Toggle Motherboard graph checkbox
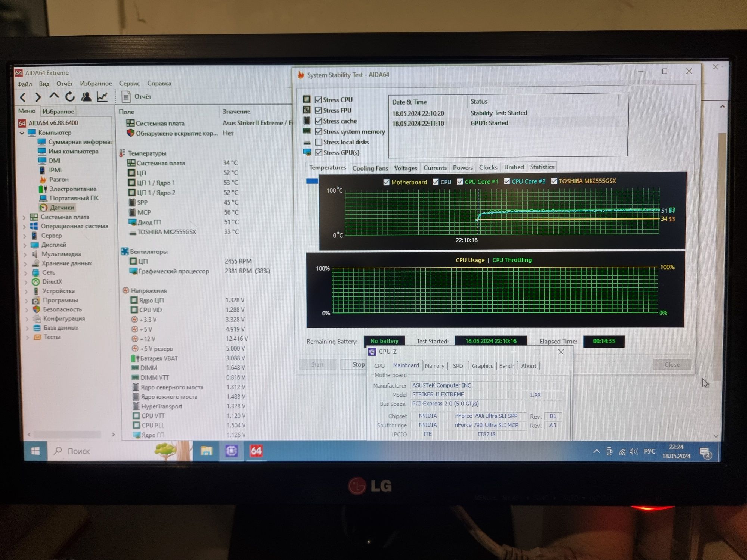The image size is (747, 560). (x=386, y=182)
